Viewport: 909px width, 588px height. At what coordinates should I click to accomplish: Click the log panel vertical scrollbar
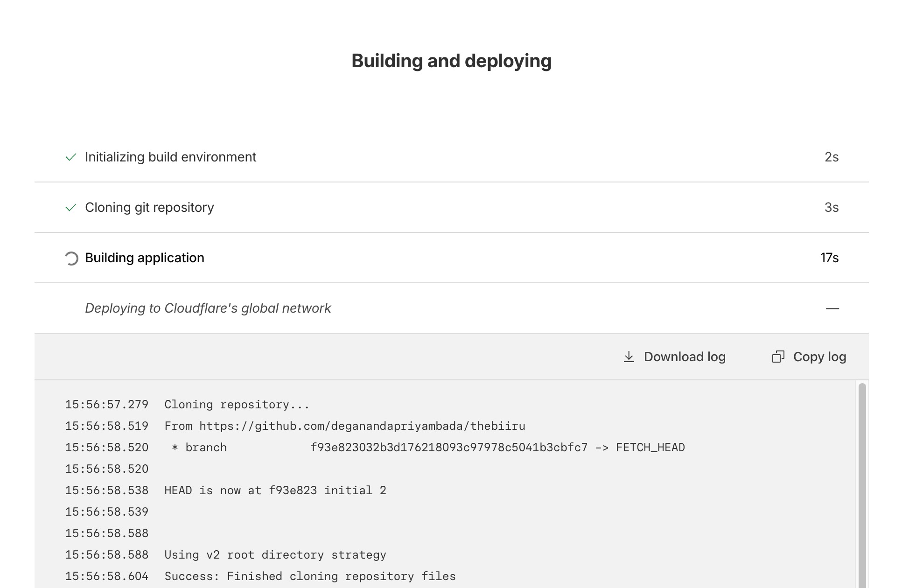862,485
